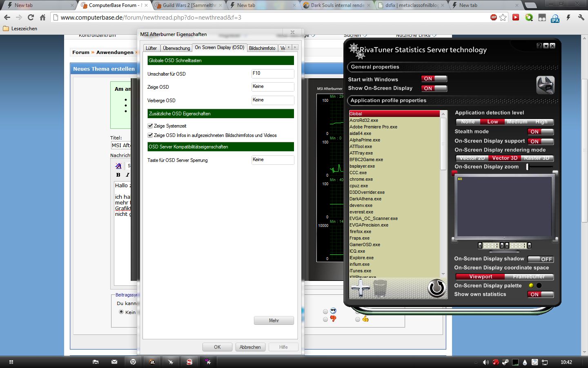
Task: Open Chrome's wrench settings menu
Action: coord(581,17)
